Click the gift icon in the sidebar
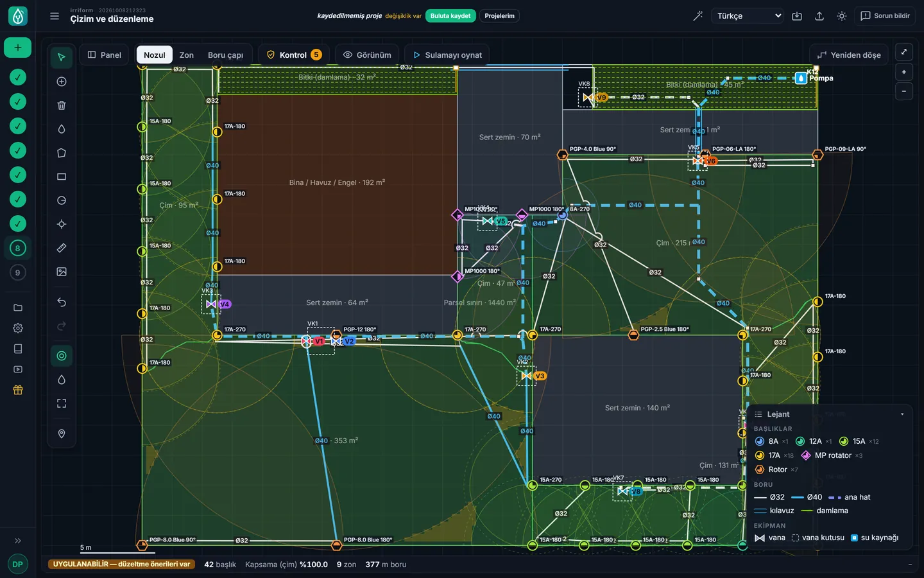The image size is (924, 578). 18,390
